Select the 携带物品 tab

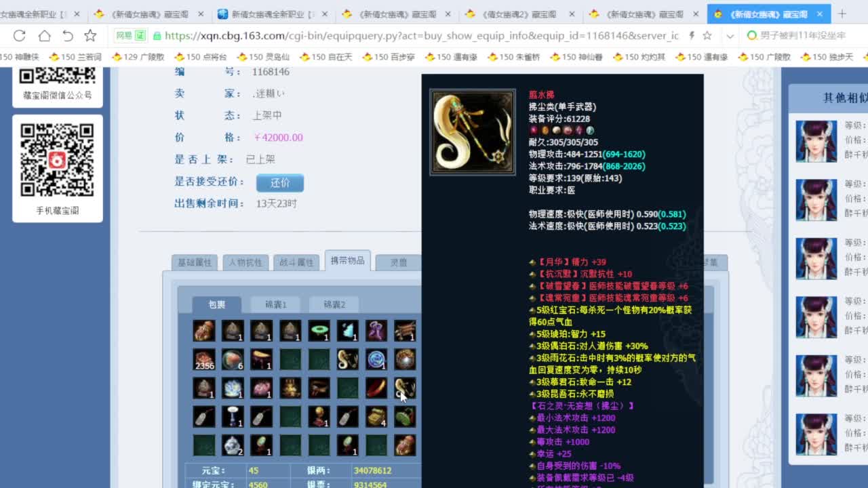[347, 261]
